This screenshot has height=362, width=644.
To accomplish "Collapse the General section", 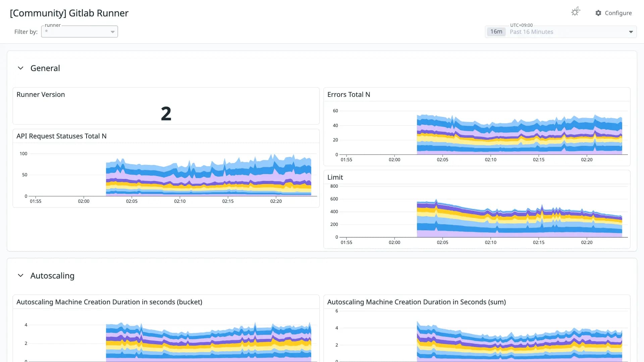I will click(x=20, y=68).
